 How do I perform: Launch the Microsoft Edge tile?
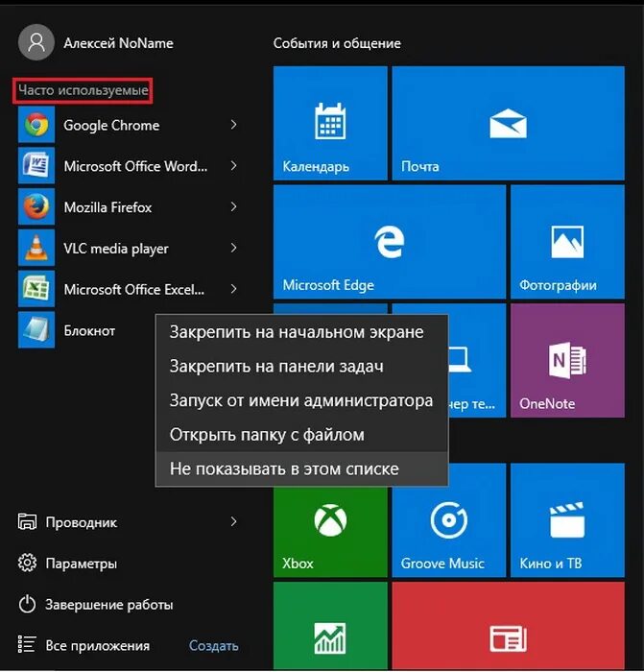pyautogui.click(x=390, y=242)
